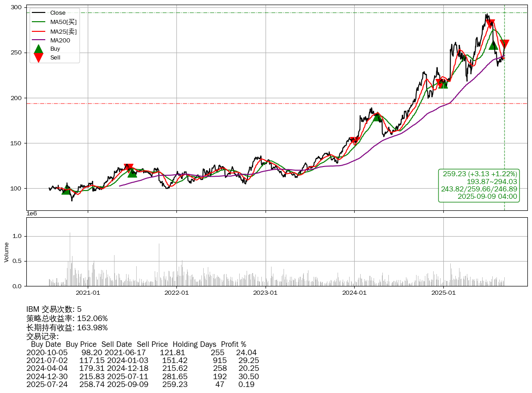Image resolution: width=532 pixels, height=393 pixels.
Task: Click the green price info box showing 259.23
Action: coord(479,185)
